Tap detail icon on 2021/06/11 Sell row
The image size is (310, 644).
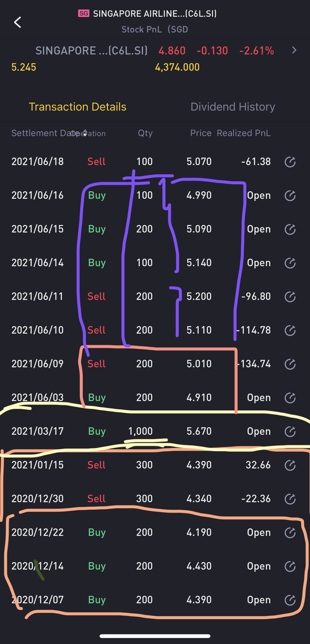click(x=290, y=297)
